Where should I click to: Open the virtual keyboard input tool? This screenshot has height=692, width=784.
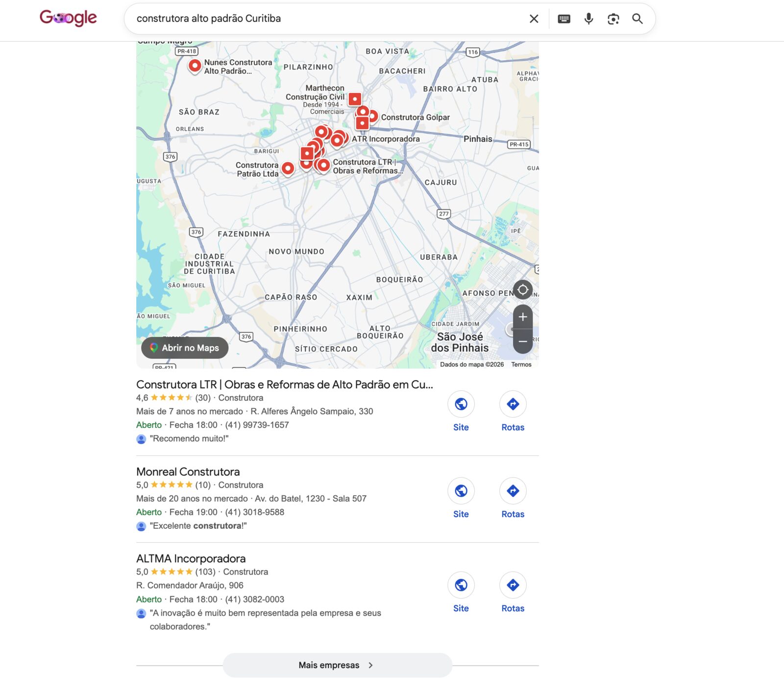point(564,19)
